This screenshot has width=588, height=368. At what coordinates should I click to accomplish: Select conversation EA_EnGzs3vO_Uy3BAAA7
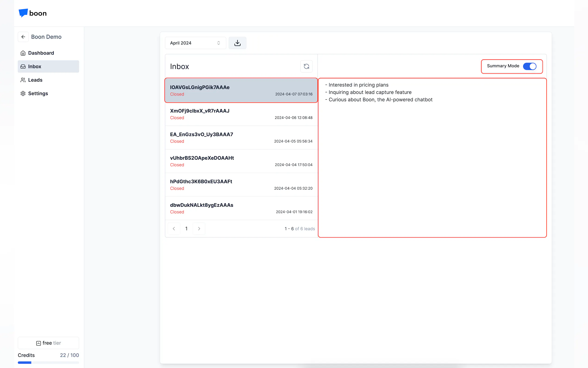(241, 137)
